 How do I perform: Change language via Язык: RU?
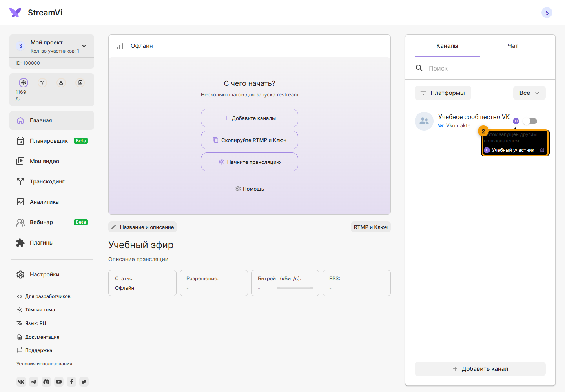31,323
